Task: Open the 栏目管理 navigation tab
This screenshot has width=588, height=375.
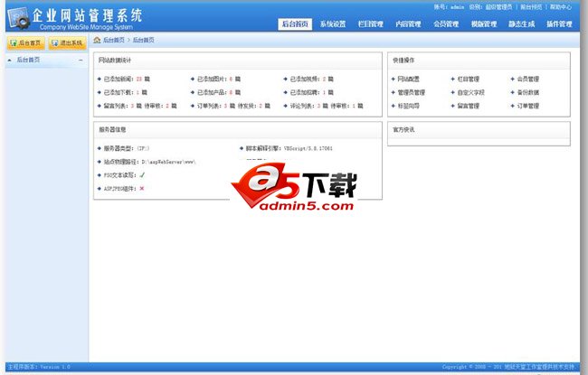Action: coord(371,24)
